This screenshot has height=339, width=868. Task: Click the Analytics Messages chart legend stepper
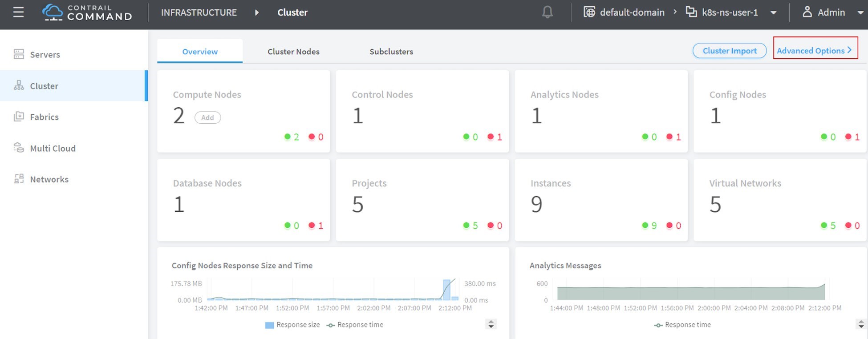click(x=861, y=324)
